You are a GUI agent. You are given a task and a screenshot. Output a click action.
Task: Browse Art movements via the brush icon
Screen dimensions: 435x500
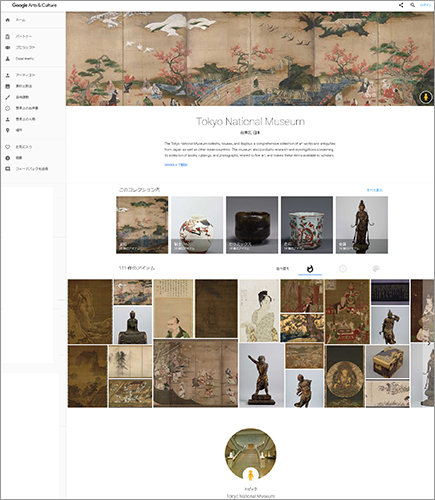click(x=8, y=97)
